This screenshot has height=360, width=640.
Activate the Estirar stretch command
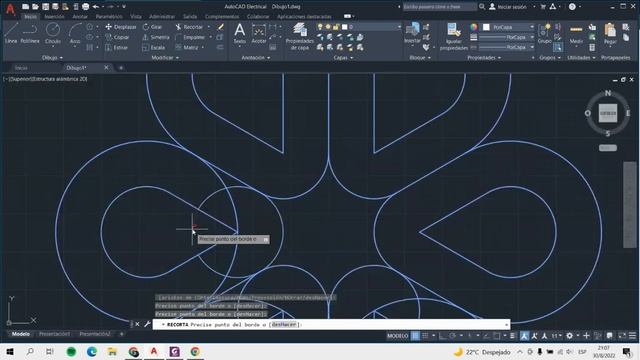point(117,47)
